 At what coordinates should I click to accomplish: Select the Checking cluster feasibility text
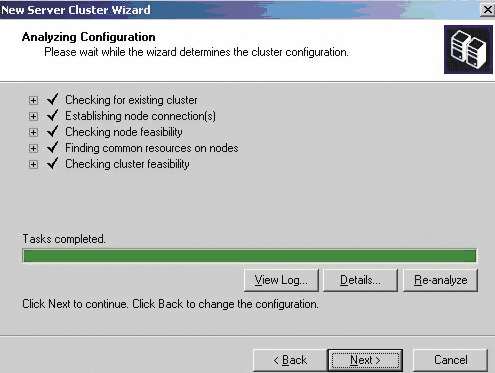(127, 164)
